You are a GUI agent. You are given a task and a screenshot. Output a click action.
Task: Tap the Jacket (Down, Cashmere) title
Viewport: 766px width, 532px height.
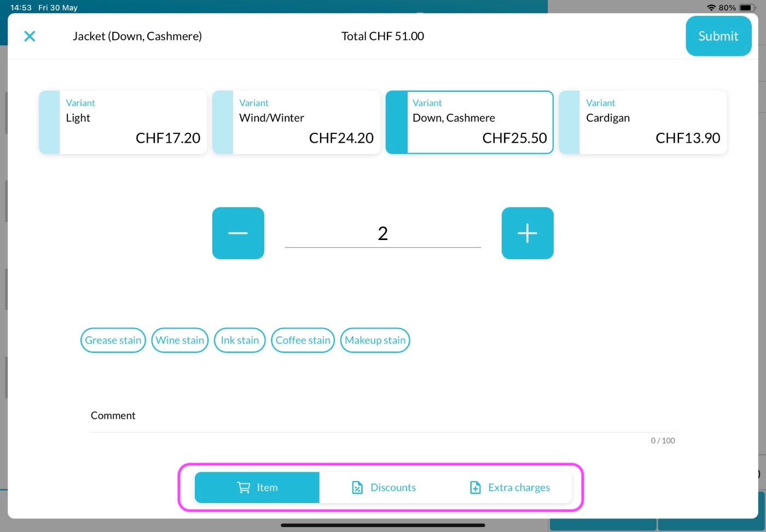pos(137,36)
